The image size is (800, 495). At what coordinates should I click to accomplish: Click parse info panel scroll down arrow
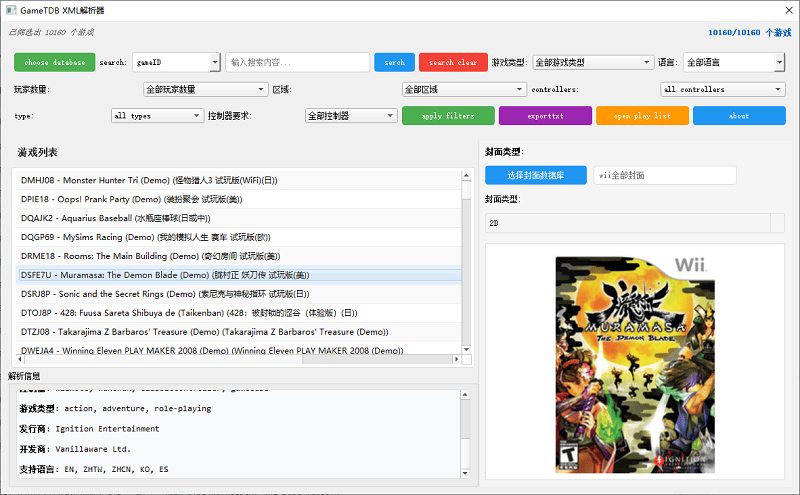click(465, 473)
